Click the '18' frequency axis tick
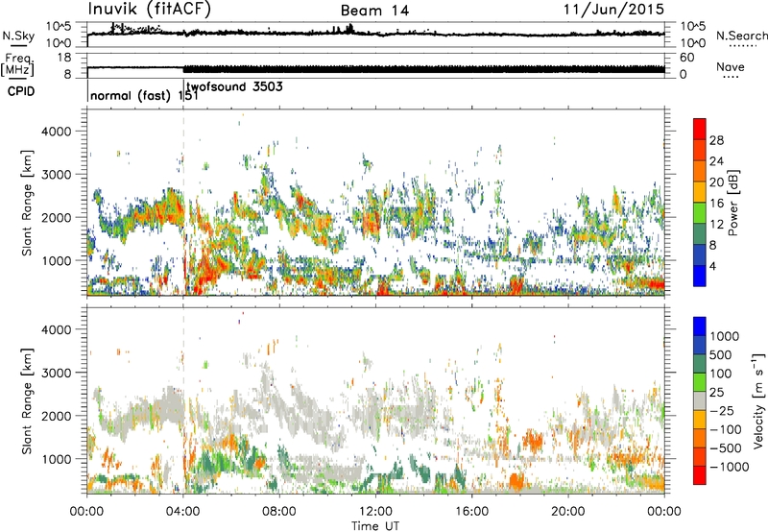 (64, 58)
